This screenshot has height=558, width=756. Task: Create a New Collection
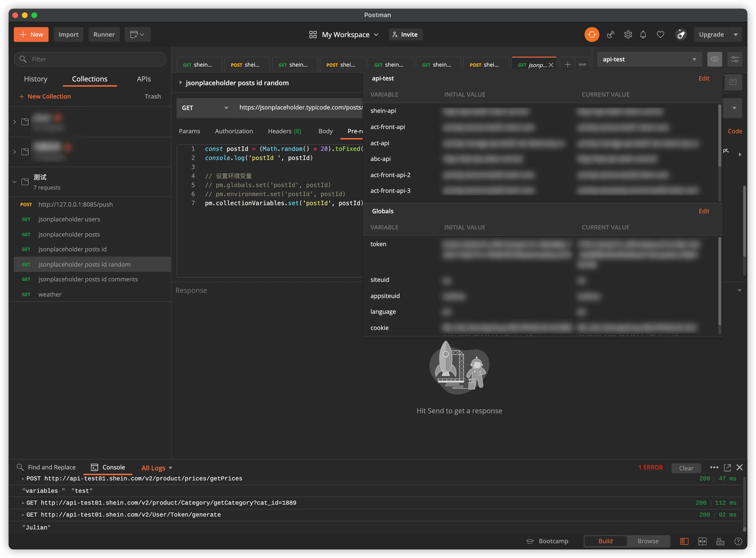click(x=45, y=96)
